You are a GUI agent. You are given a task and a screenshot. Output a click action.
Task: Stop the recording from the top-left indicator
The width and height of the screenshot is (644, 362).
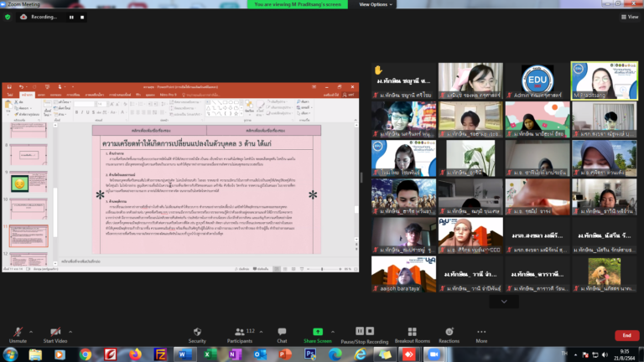82,17
